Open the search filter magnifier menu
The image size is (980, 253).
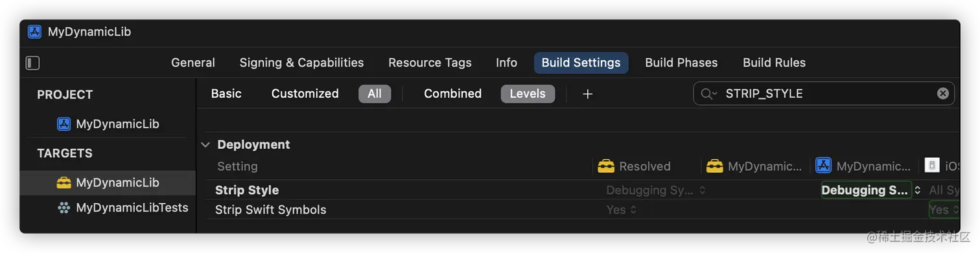point(709,94)
